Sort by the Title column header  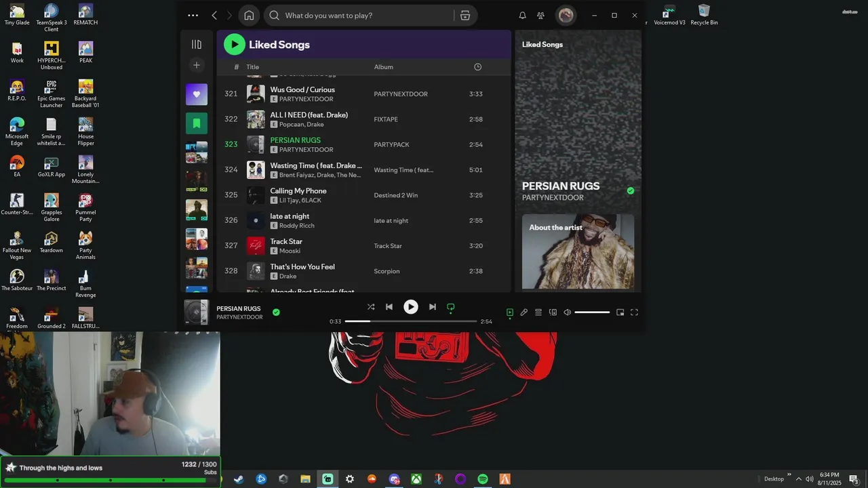[253, 67]
